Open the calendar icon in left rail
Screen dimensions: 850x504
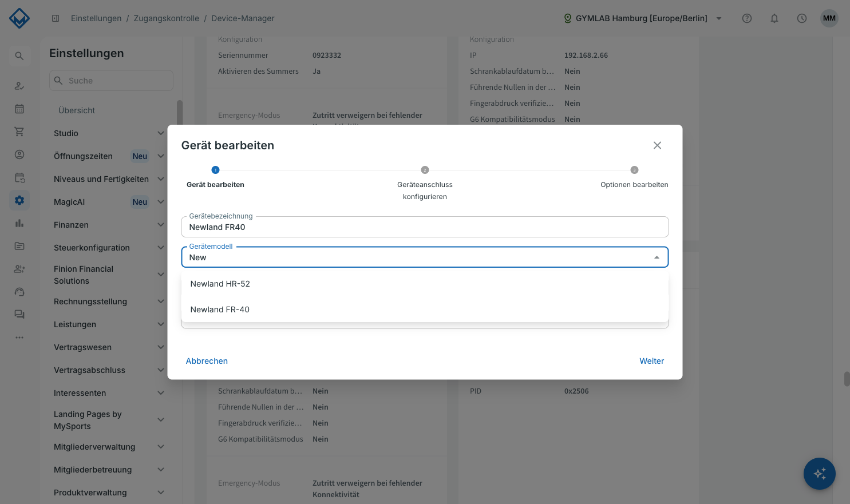19,109
